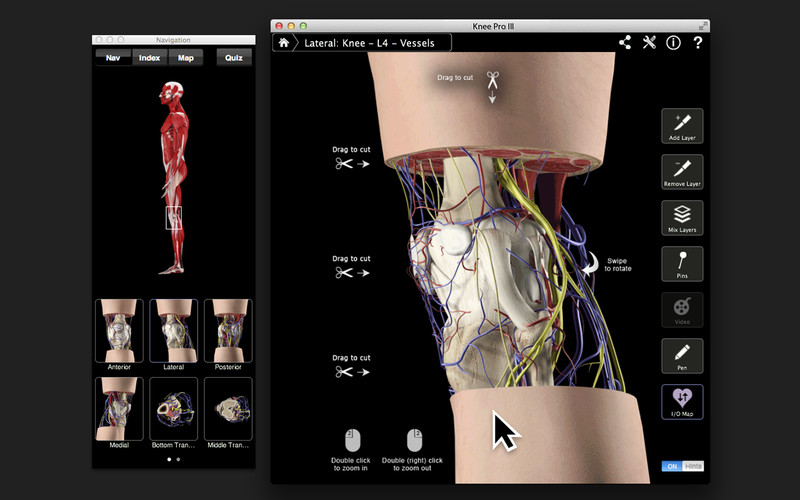Switch to the Index tab
800x500 pixels.
pos(149,58)
